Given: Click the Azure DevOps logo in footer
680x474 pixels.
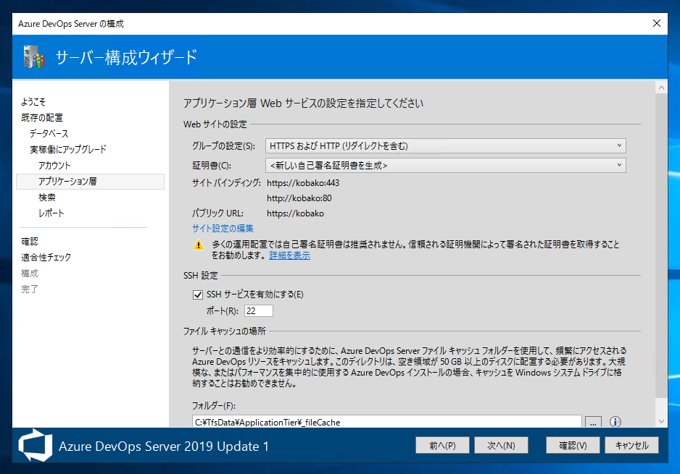Looking at the screenshot, I should point(35,445).
